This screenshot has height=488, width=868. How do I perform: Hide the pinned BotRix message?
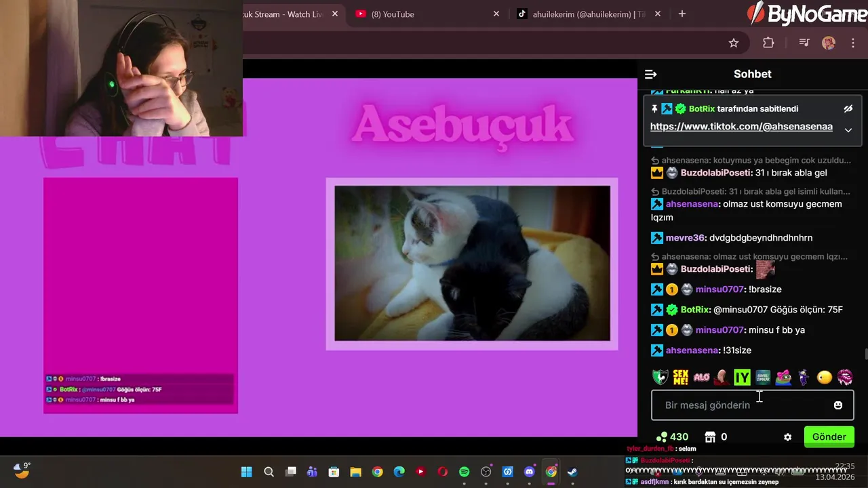[x=848, y=108]
